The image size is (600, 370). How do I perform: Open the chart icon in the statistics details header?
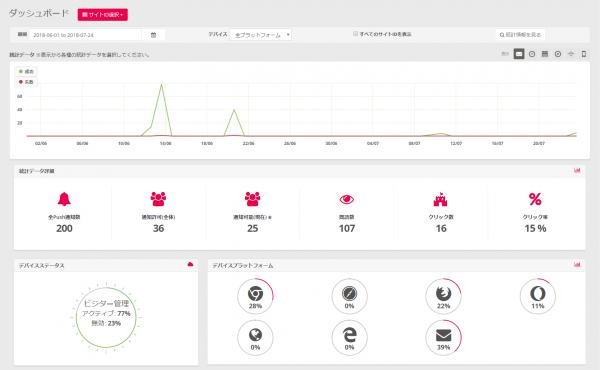coord(577,170)
